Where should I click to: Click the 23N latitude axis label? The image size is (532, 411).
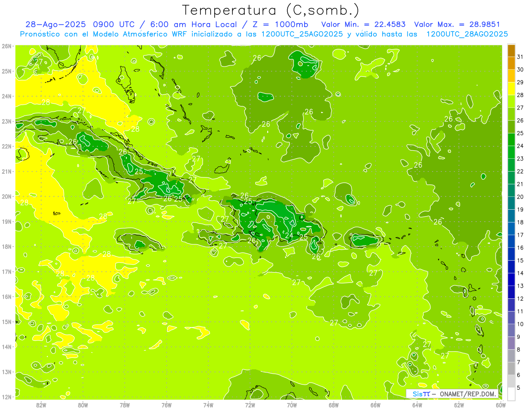7,121
